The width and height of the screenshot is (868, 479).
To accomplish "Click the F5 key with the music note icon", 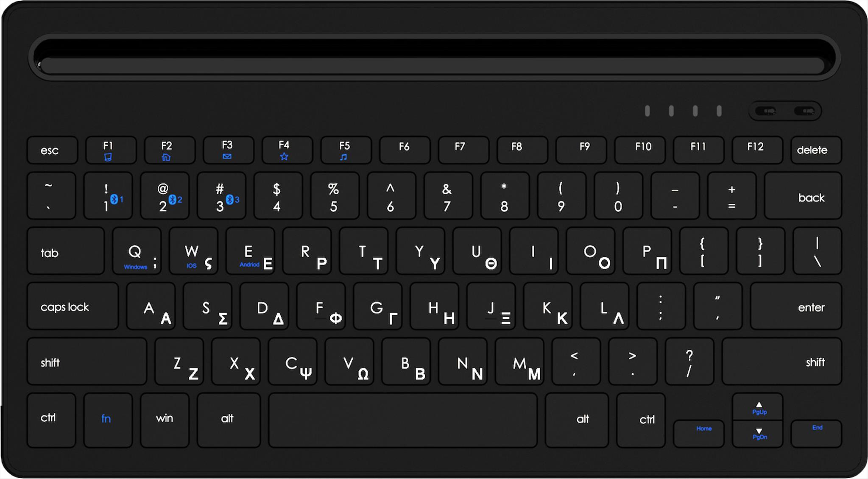I will 346,150.
